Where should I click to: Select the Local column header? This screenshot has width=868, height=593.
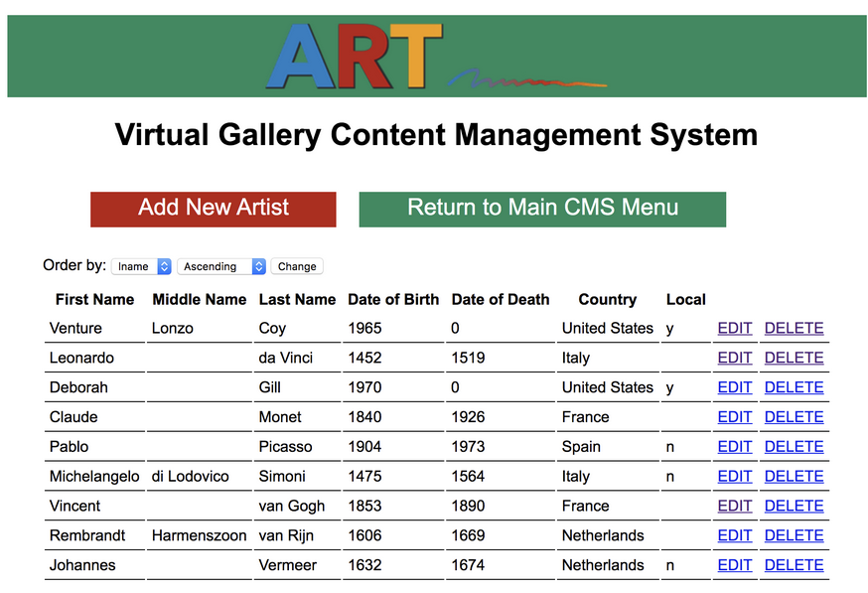tap(686, 300)
